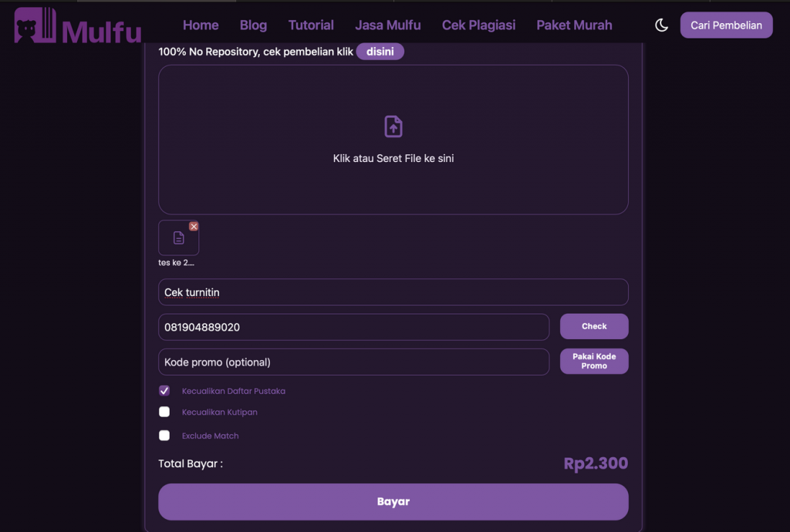Screen dimensions: 790x532
Task: Click the Bayar payment button
Action: [x=393, y=502]
